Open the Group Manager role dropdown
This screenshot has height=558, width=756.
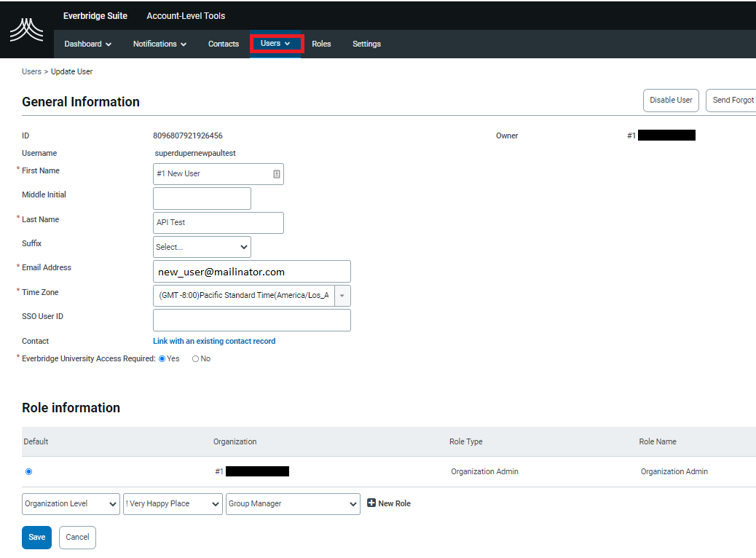[293, 504]
